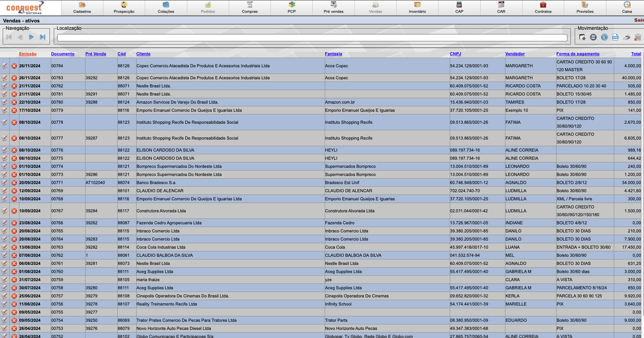Click the XML file icon in Movimentação
The image size is (644, 338).
click(615, 37)
